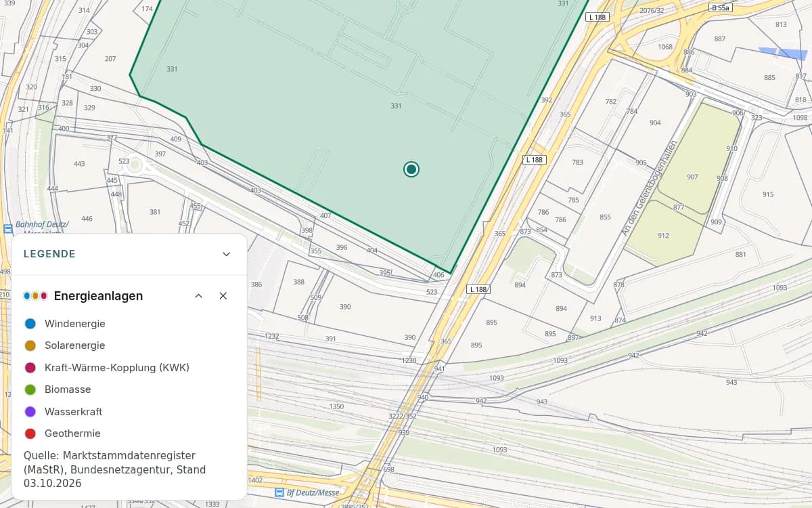
Task: Click parcel number 783 on the map
Action: 577,163
